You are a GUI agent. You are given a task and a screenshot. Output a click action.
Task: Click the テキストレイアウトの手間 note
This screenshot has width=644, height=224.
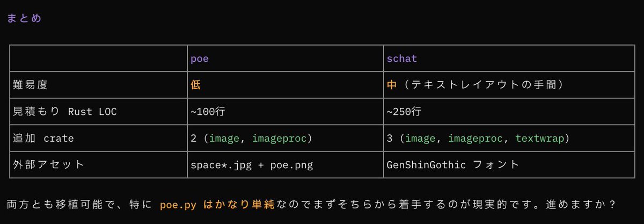[x=482, y=85]
